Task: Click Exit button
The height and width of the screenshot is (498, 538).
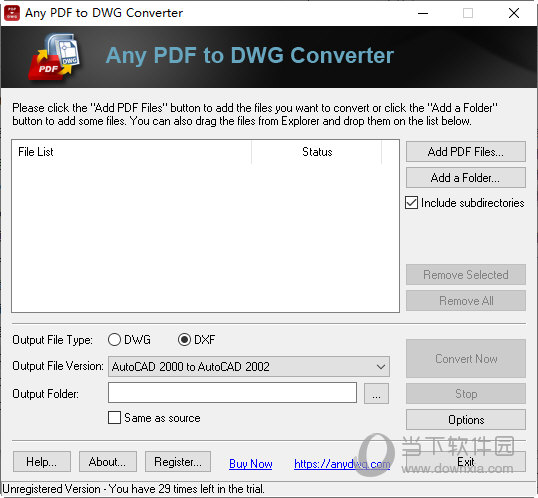Action: pos(466,462)
